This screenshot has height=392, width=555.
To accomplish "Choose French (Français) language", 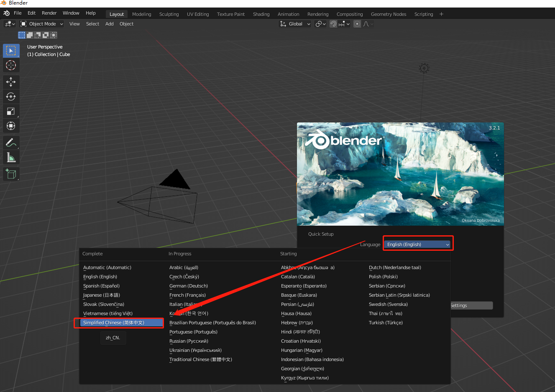I will (x=187, y=295).
